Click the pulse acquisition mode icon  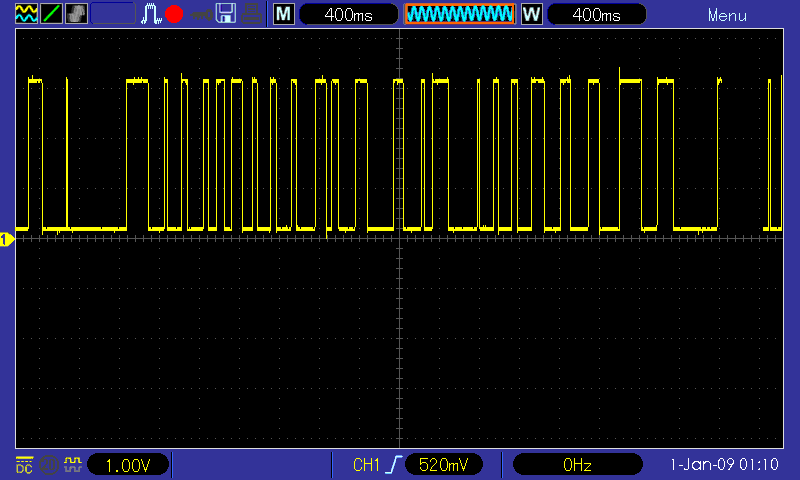point(151,14)
